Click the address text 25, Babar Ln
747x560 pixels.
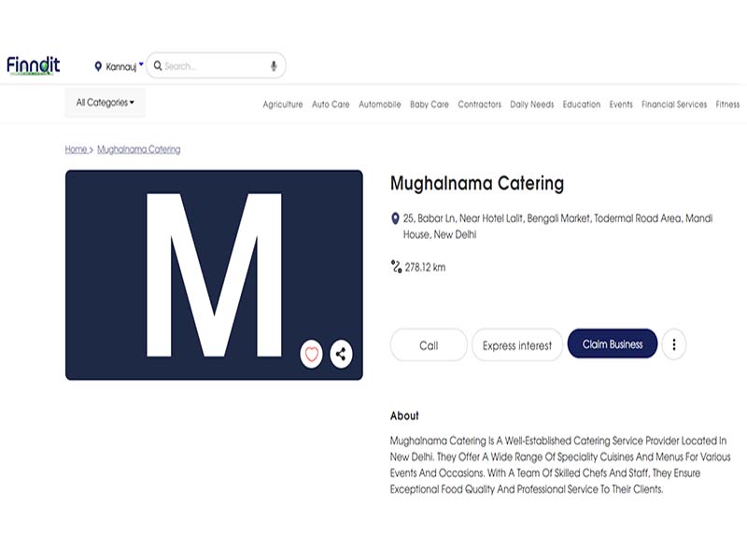coord(557,226)
